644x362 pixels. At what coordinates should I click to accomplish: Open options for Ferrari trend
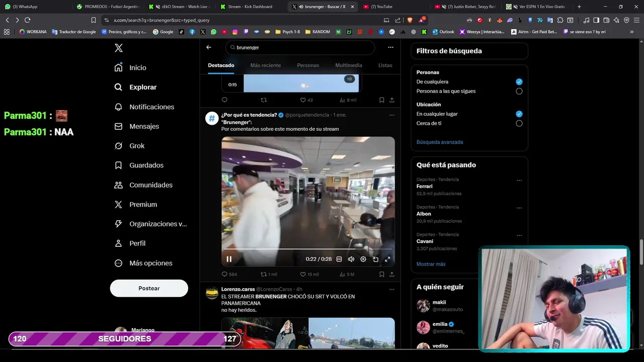pyautogui.click(x=519, y=180)
